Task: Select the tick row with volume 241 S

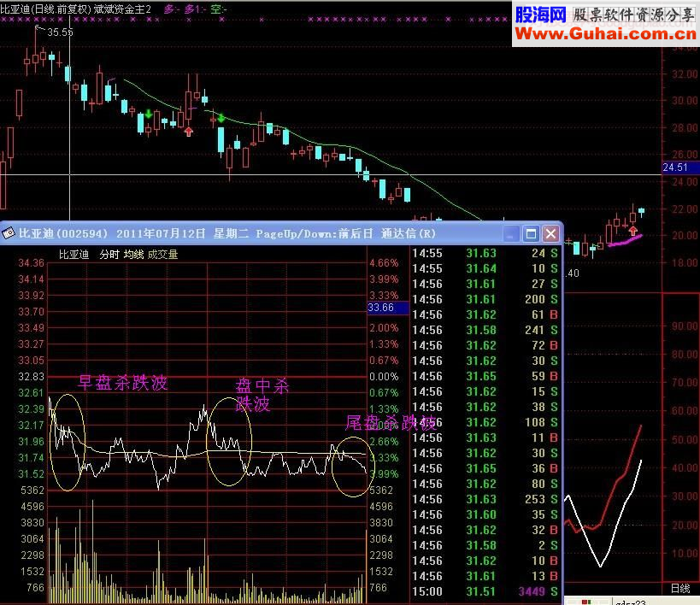Action: (x=485, y=330)
